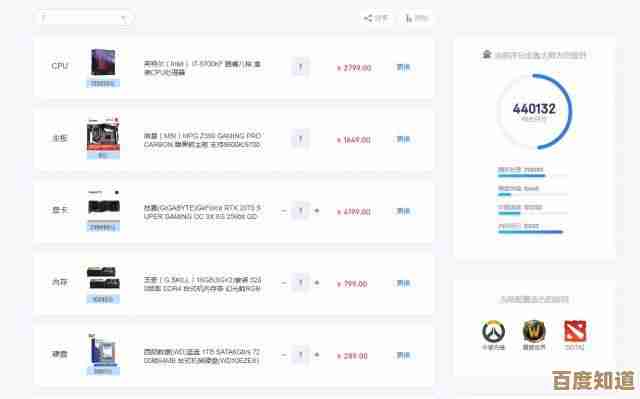
Task: Click the quantity field in the 主板 row
Action: point(300,139)
